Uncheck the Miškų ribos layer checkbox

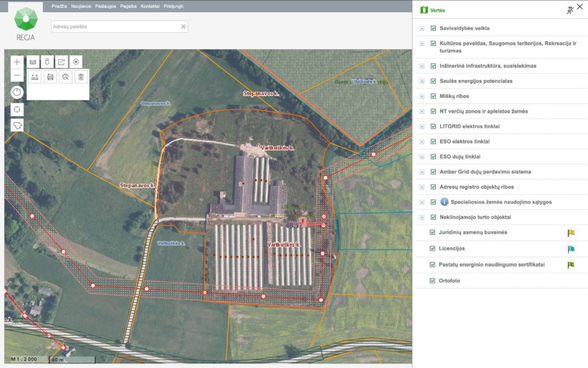[x=433, y=96]
